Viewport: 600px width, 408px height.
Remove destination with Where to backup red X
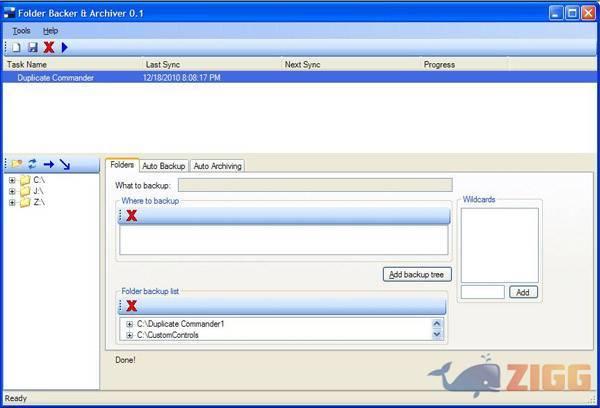coord(132,215)
